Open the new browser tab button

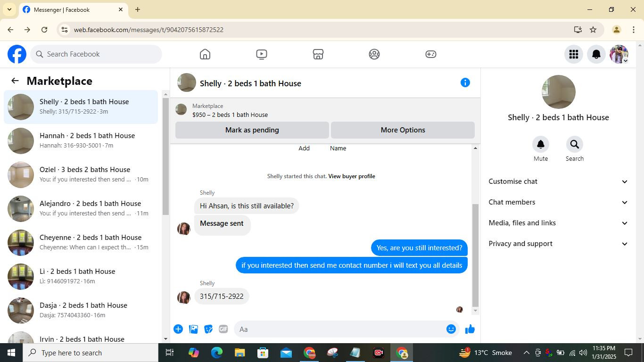click(138, 9)
